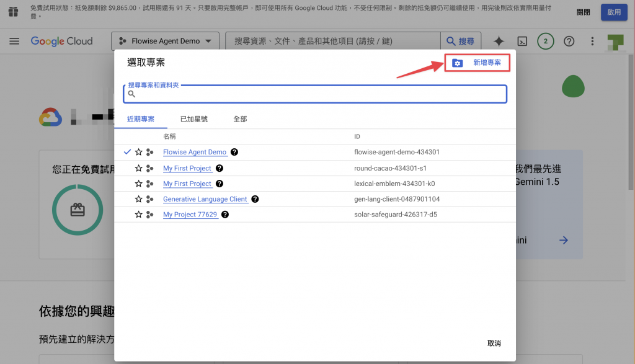The height and width of the screenshot is (364, 635).
Task: Click project type icon for Flowise Agent Demo
Action: coord(150,152)
